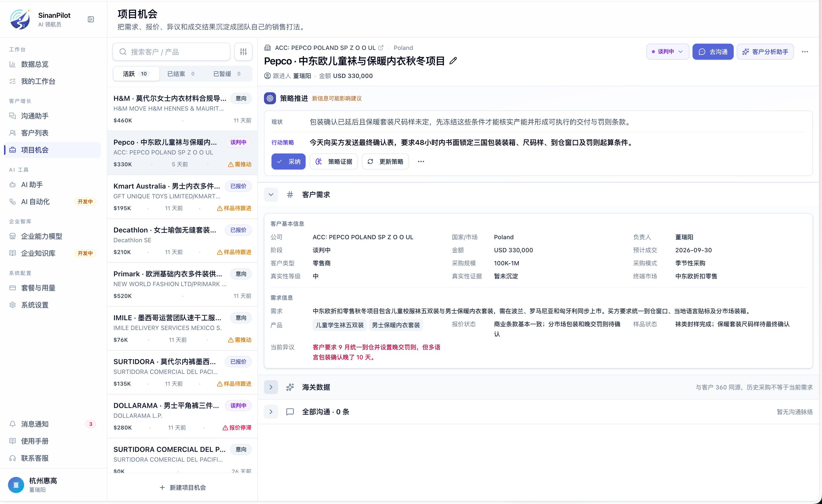The image size is (822, 504).
Task: Open DOLLARAMA 男士平角裤 opportunity
Action: 182,416
